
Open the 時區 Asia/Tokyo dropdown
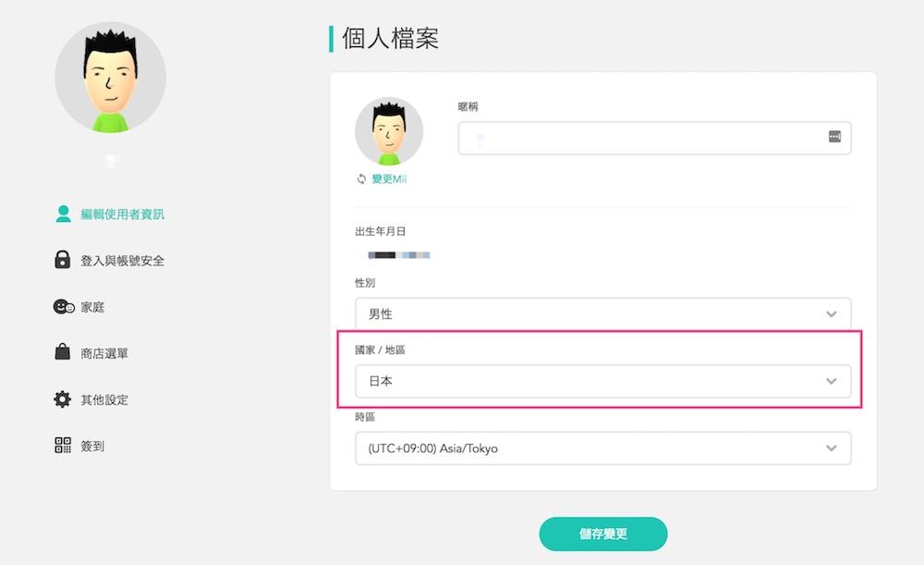(602, 448)
